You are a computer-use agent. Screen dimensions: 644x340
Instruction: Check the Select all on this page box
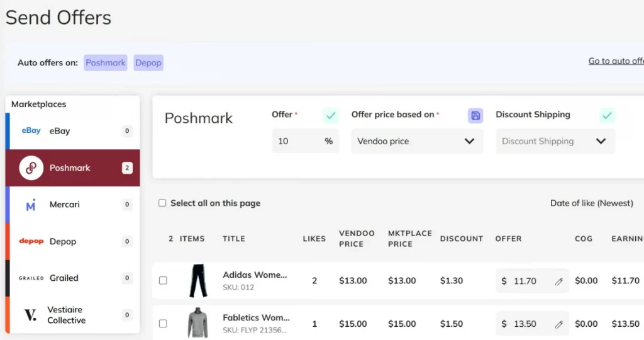click(162, 203)
